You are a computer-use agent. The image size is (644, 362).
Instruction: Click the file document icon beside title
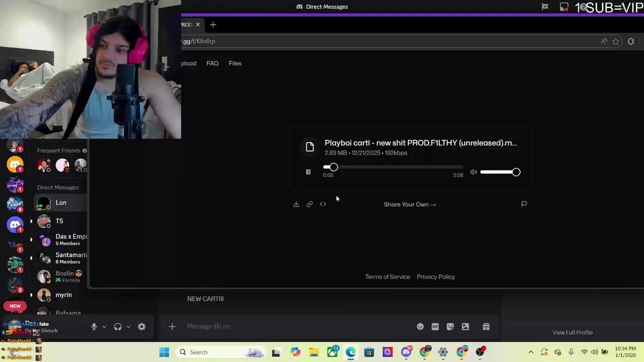tap(310, 147)
